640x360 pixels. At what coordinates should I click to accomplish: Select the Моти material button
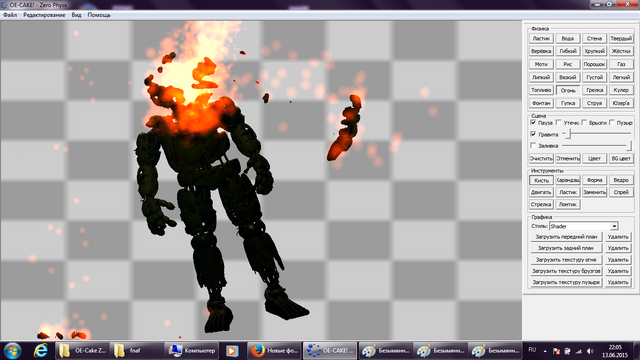coord(541,64)
